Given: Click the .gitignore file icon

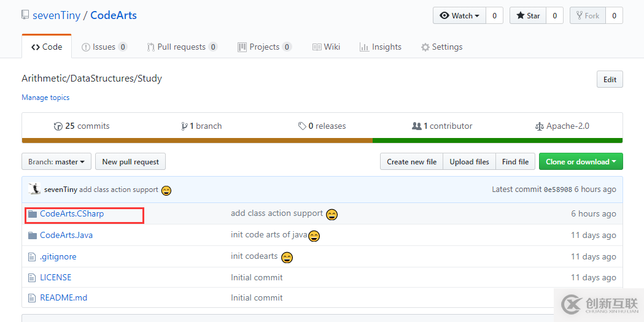Looking at the screenshot, I should [x=32, y=257].
